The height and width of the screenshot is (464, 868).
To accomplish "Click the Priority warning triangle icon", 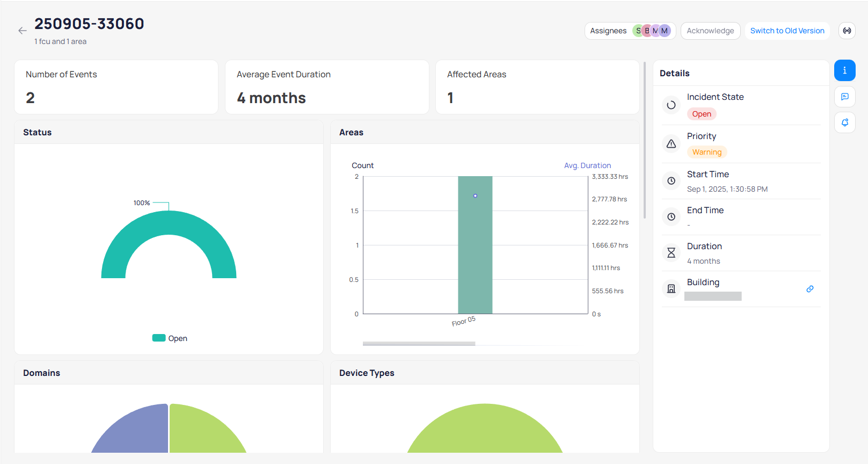I will (x=671, y=144).
